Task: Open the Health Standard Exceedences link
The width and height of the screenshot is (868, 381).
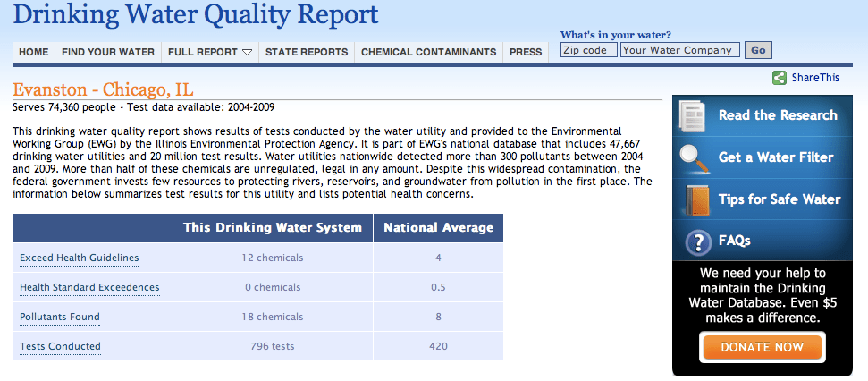Action: tap(89, 287)
